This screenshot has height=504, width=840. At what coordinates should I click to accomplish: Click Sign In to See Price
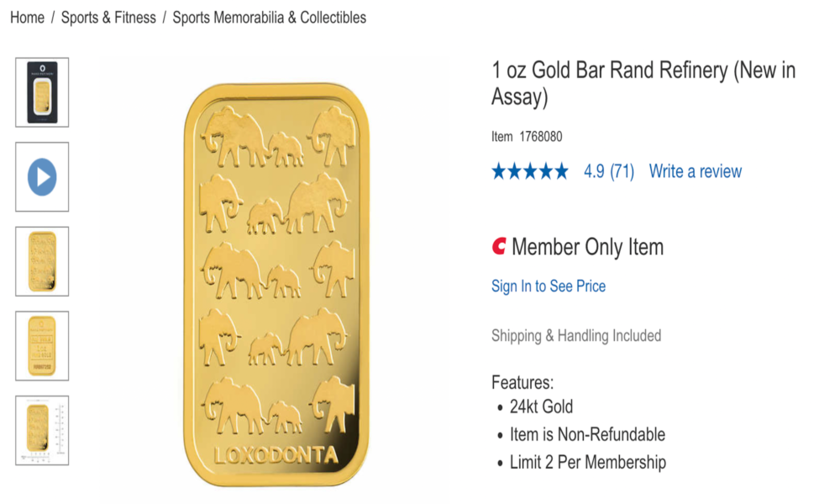tap(549, 286)
